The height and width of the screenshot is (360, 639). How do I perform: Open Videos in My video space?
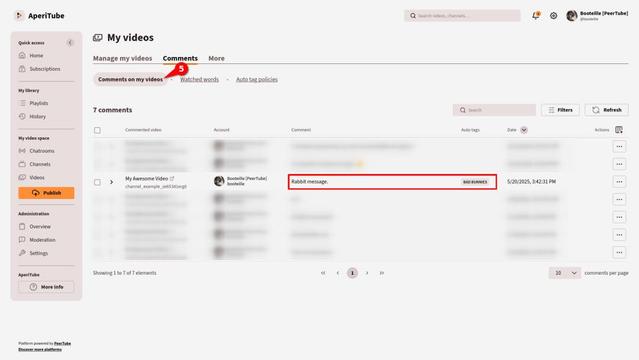tap(32, 177)
